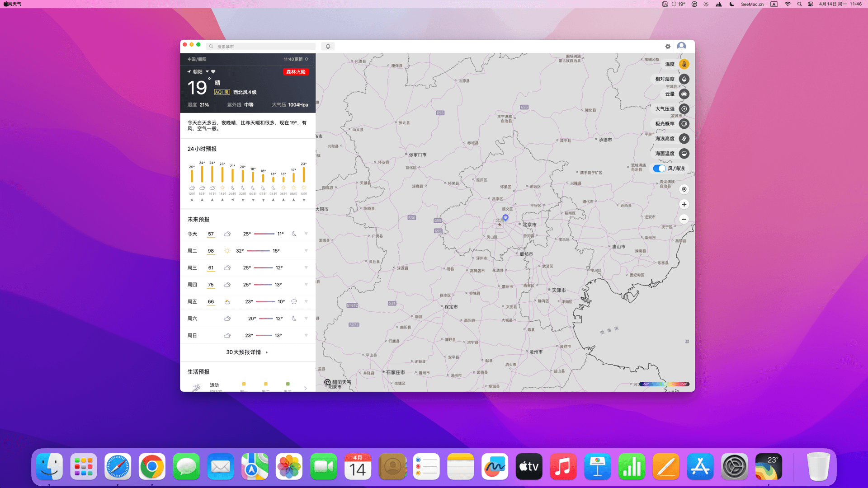Click the red forest fire warning badge
Image resolution: width=868 pixels, height=488 pixels.
point(296,72)
